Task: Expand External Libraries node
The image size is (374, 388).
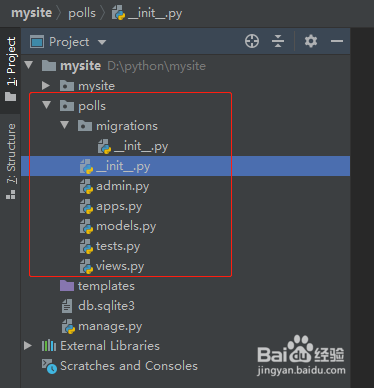Action: click(28, 346)
